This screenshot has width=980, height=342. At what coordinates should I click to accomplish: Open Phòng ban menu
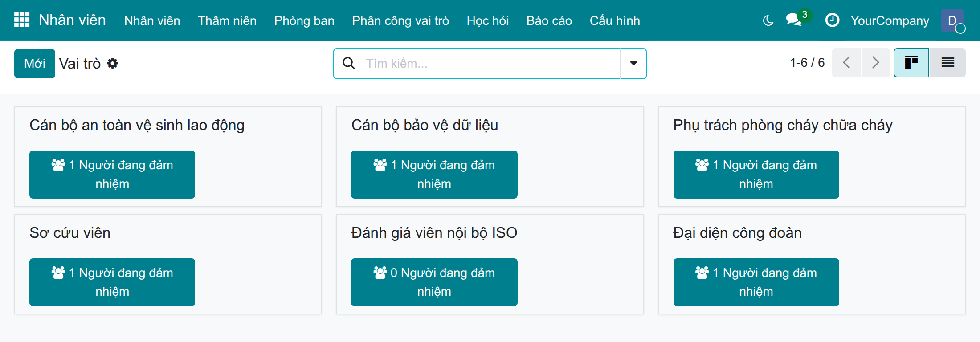(x=304, y=20)
